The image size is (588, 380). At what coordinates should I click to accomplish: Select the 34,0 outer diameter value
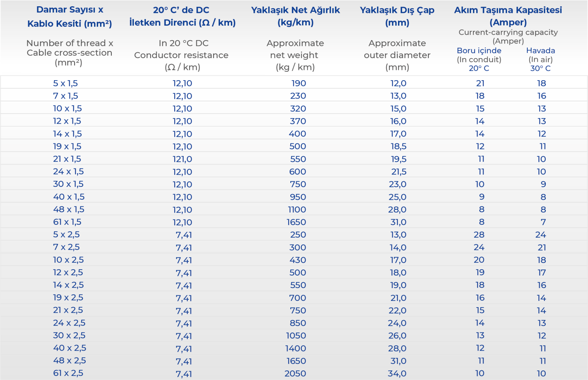pyautogui.click(x=397, y=373)
